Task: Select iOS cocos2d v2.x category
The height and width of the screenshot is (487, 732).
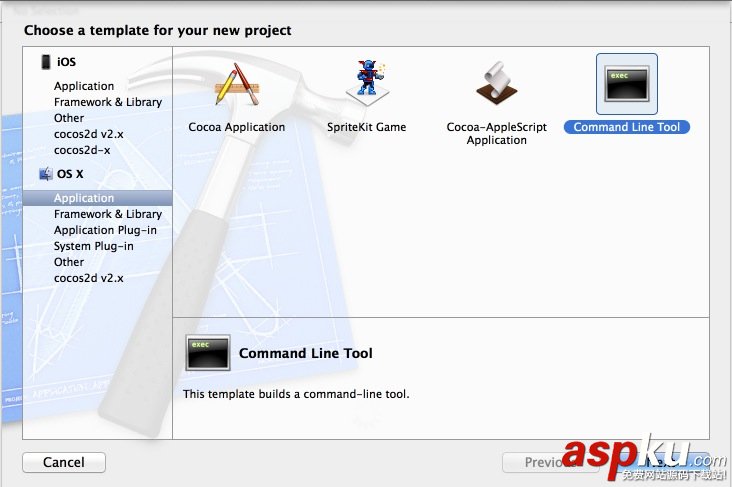Action: 89,134
